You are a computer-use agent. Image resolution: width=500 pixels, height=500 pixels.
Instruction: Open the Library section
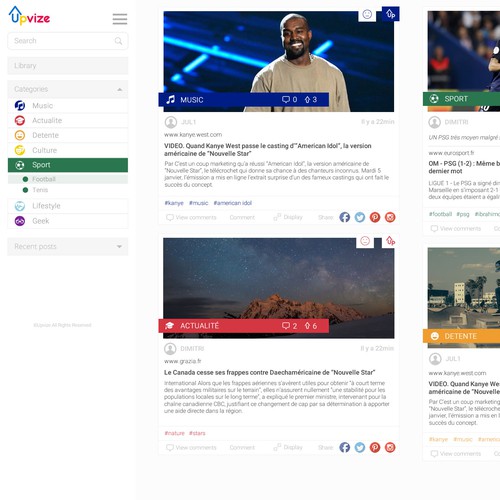pyautogui.click(x=68, y=66)
